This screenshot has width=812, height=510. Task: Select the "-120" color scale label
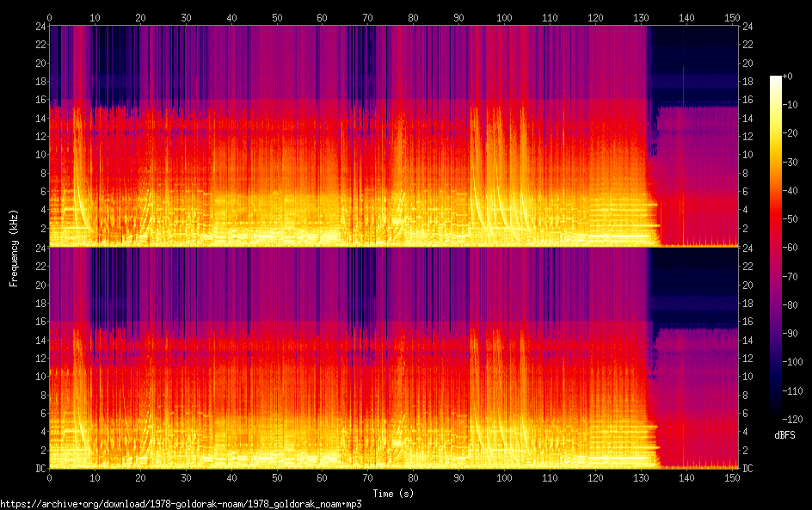(x=792, y=420)
